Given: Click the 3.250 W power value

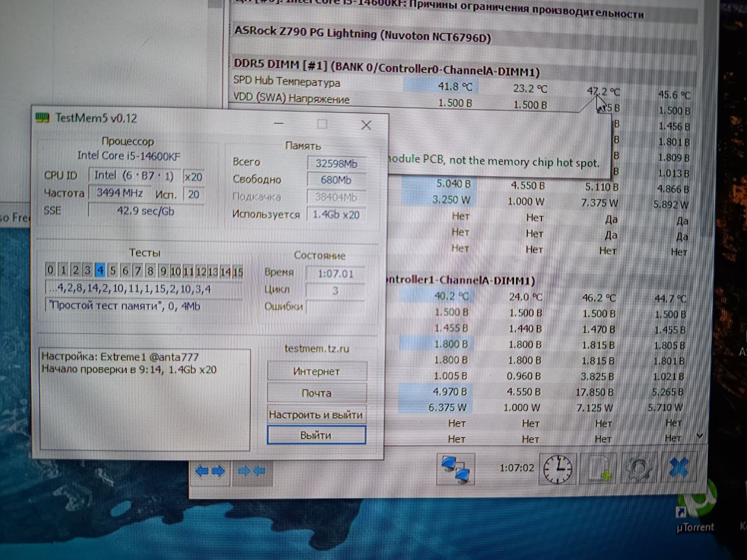Looking at the screenshot, I should [451, 199].
